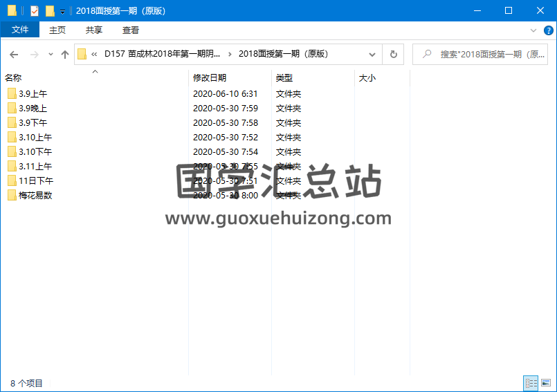
Task: Expand the ribbon with the chevron
Action: coord(533,30)
